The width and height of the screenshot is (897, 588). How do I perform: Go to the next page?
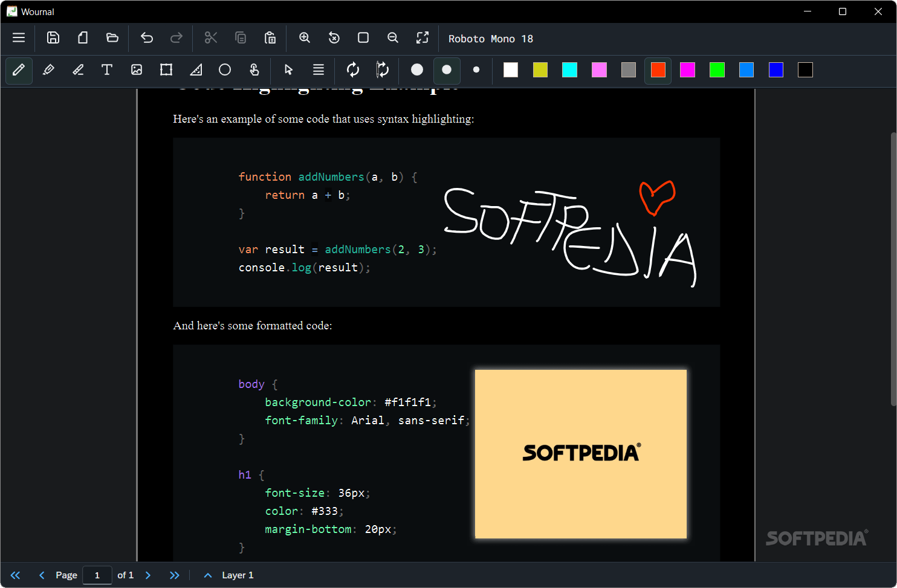point(148,575)
